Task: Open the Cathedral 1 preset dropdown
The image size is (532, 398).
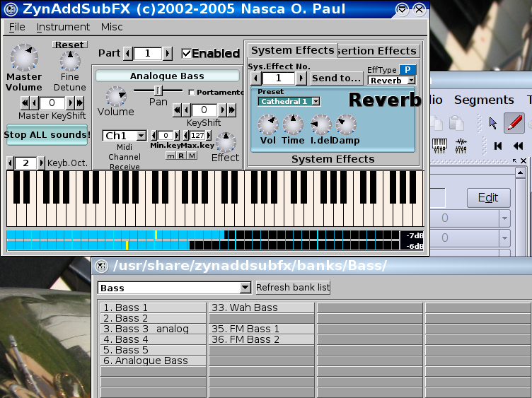Action: coord(289,101)
